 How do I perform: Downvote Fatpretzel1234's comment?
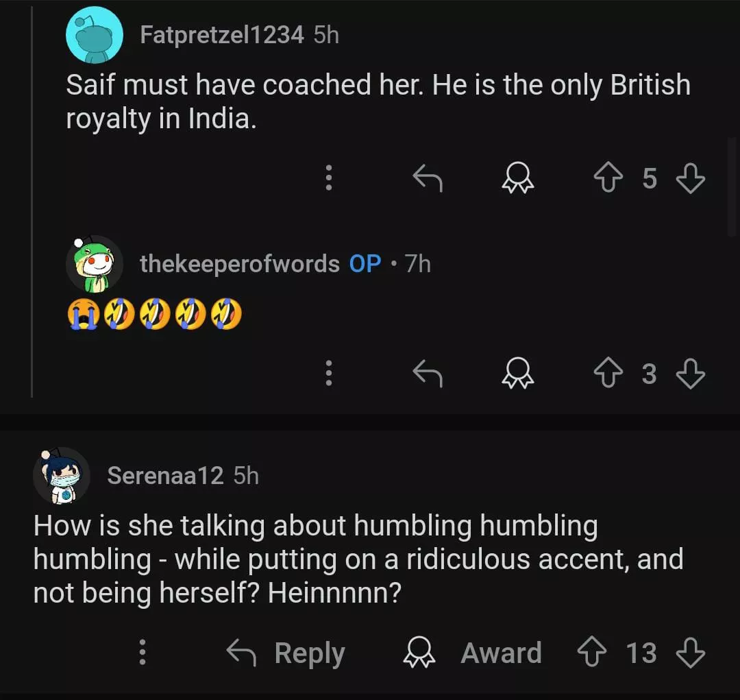(690, 178)
